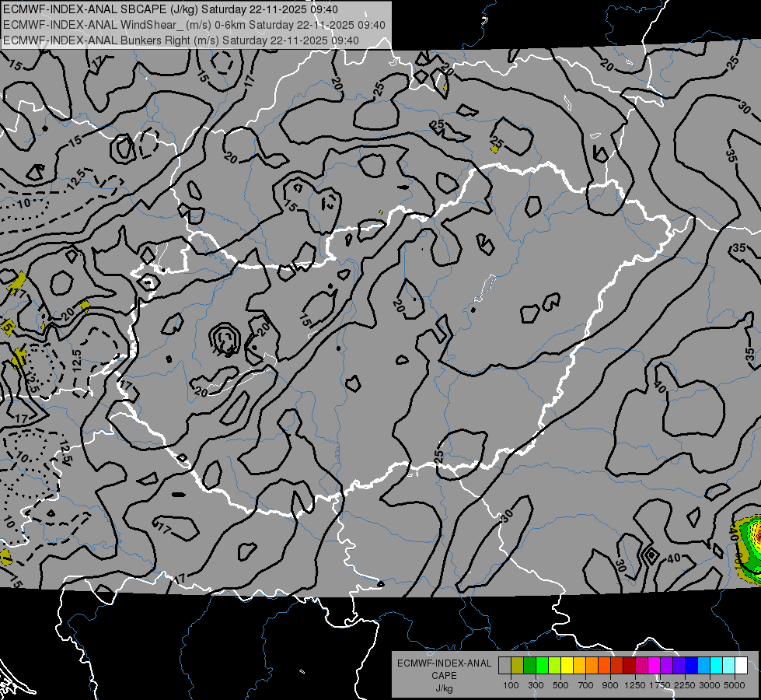This screenshot has width=761, height=700.
Task: Click the 100 label under the legend
Action: point(511,685)
